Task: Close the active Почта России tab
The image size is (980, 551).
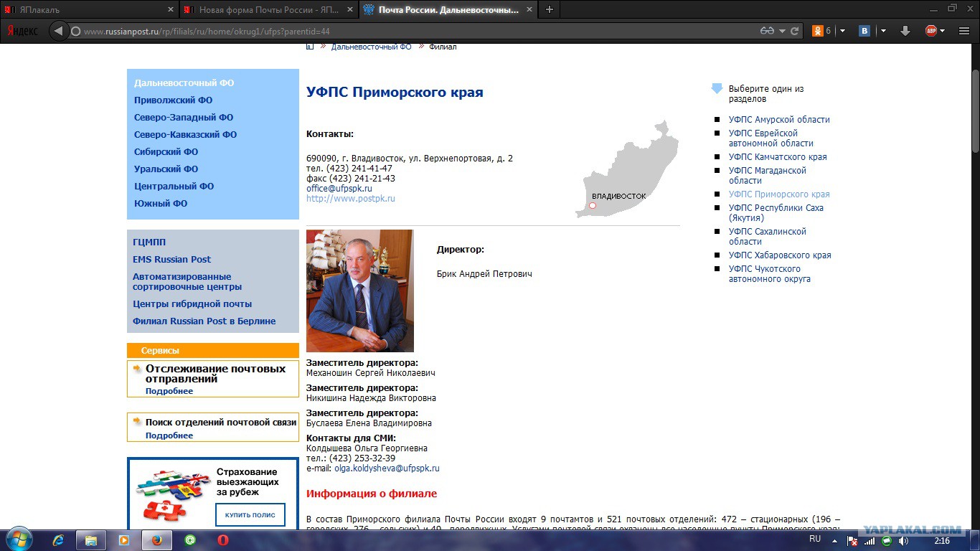Action: coord(529,10)
